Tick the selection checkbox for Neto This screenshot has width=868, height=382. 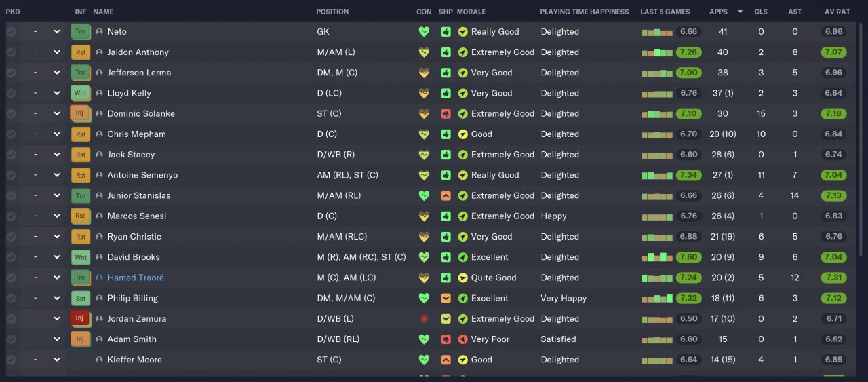pos(12,32)
